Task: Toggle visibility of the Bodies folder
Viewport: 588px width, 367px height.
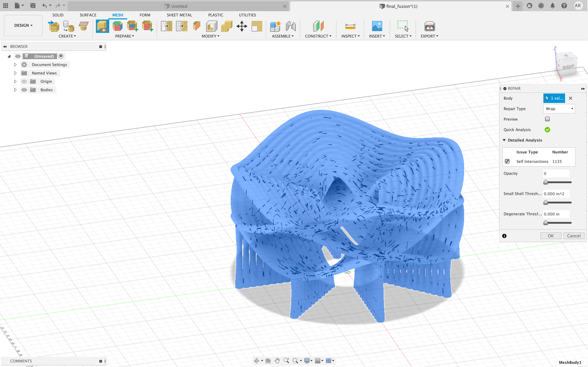Action: (x=24, y=90)
